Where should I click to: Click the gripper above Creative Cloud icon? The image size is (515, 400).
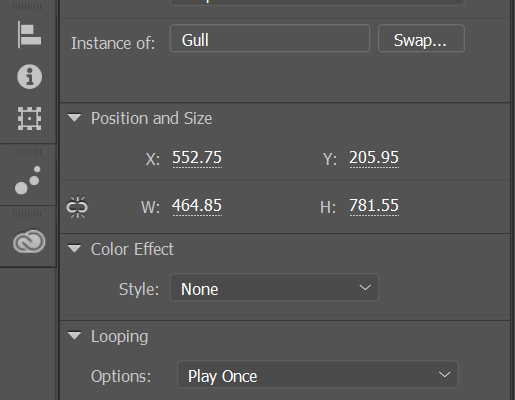pos(27,214)
